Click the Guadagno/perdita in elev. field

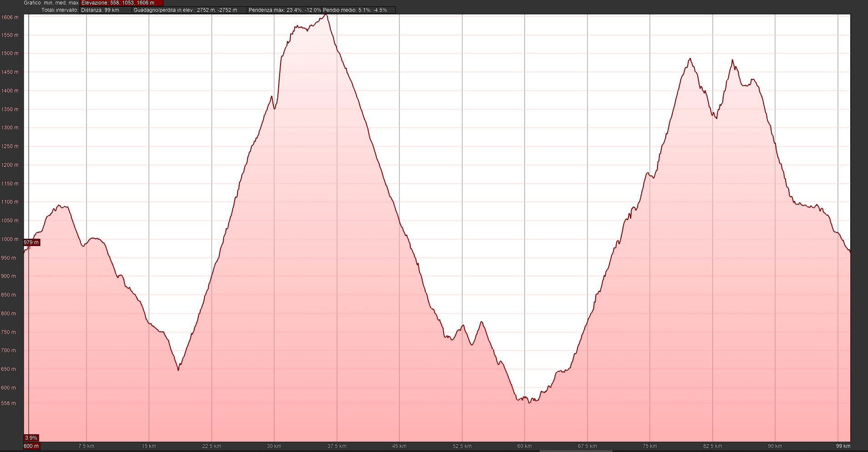[x=189, y=10]
